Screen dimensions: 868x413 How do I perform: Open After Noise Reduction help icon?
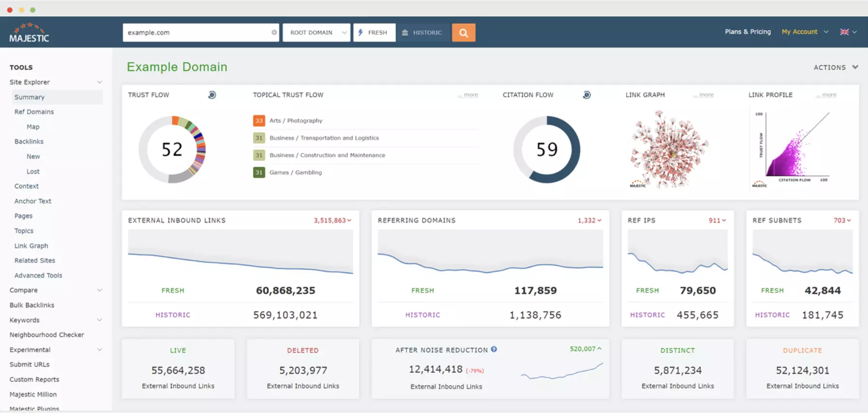[494, 349]
